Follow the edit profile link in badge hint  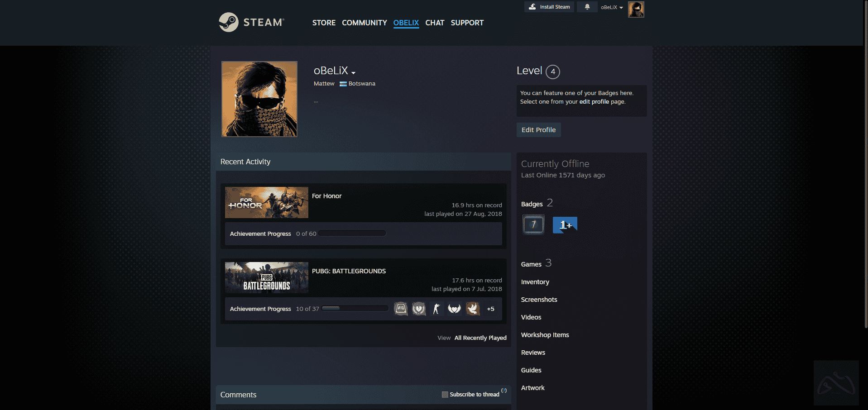(594, 102)
